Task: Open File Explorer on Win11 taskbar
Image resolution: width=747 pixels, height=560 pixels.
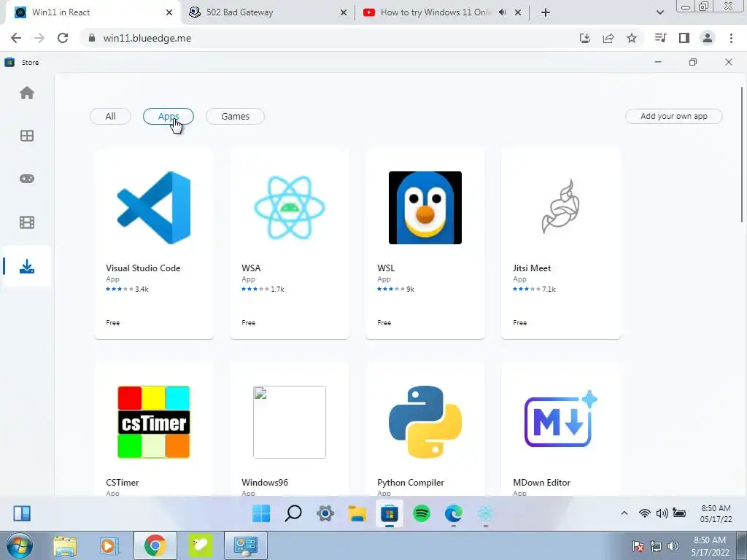Action: (x=357, y=513)
